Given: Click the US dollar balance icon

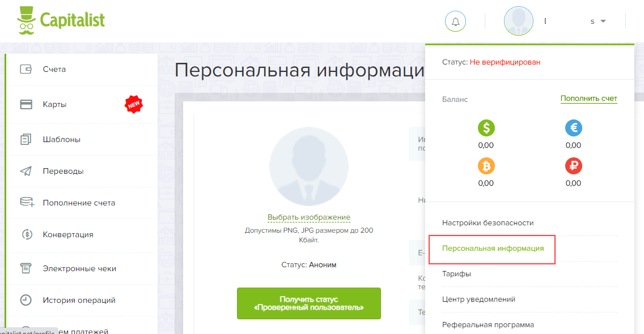Looking at the screenshot, I should pyautogui.click(x=486, y=128).
